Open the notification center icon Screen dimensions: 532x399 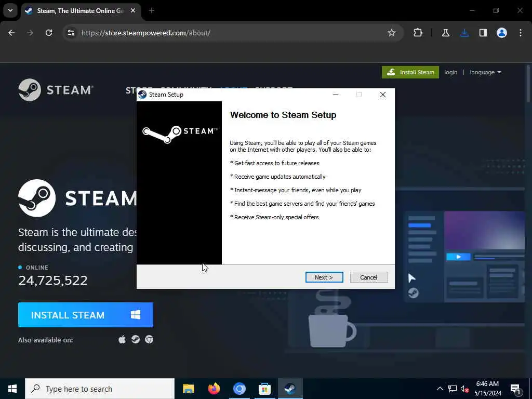(515, 389)
